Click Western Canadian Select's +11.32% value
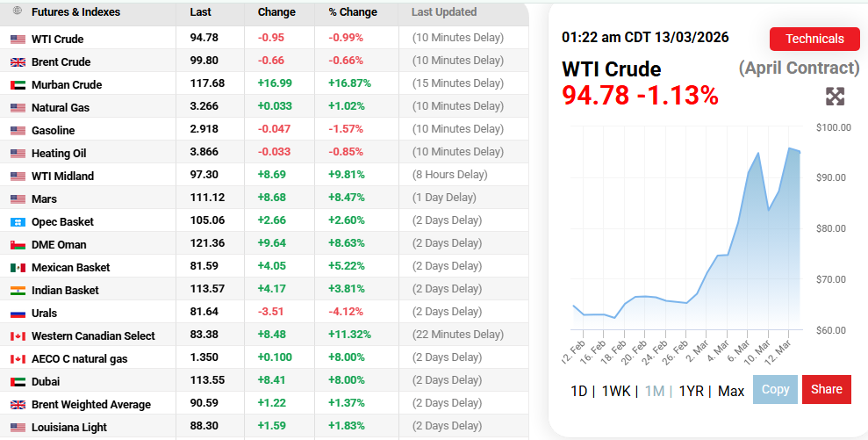The image size is (868, 440). (x=350, y=334)
